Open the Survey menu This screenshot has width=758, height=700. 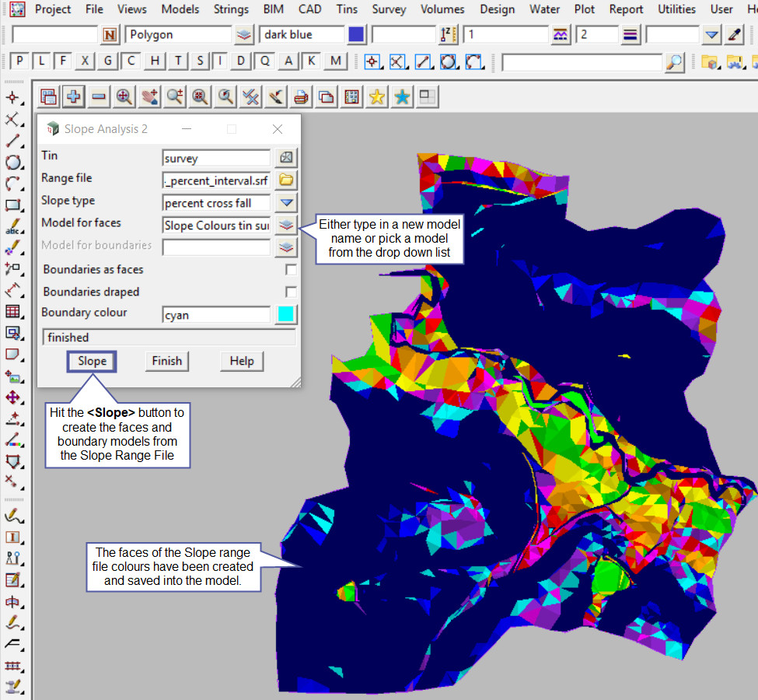point(389,9)
